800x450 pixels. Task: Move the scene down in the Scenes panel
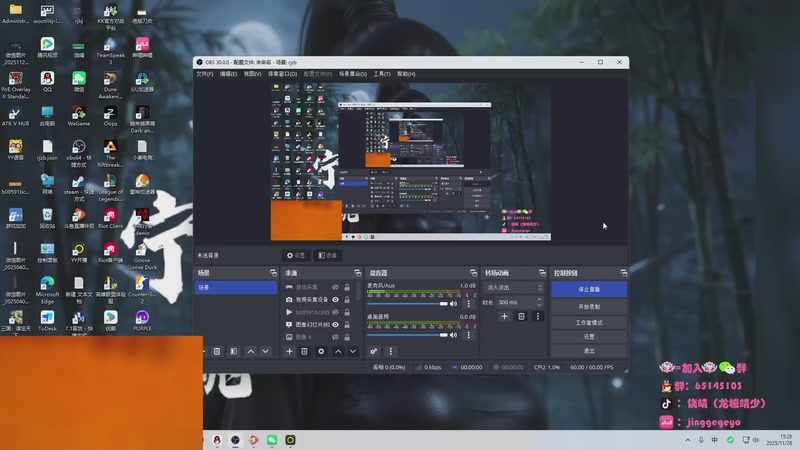(x=265, y=351)
